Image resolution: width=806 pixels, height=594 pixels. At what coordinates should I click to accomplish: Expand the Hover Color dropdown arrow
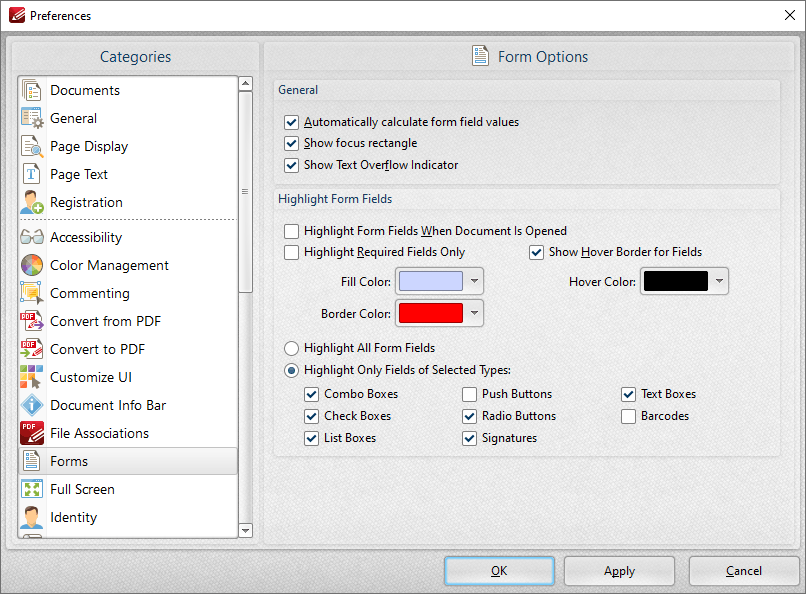[719, 281]
